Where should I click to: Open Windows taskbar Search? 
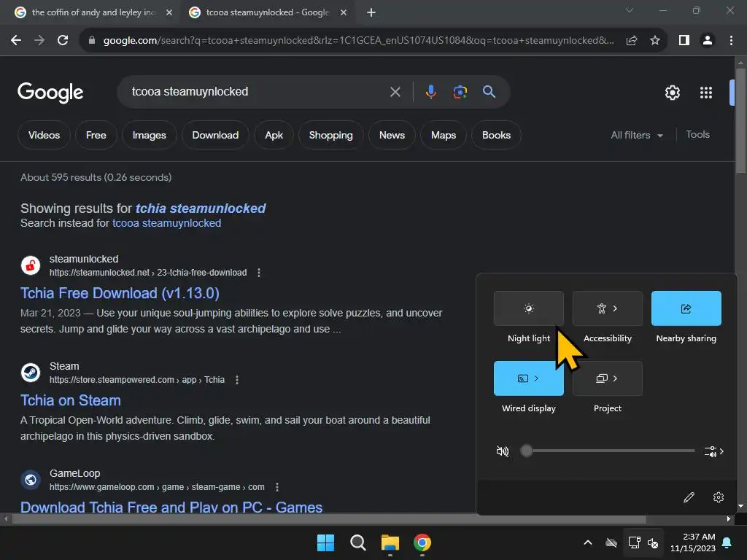[x=357, y=542]
